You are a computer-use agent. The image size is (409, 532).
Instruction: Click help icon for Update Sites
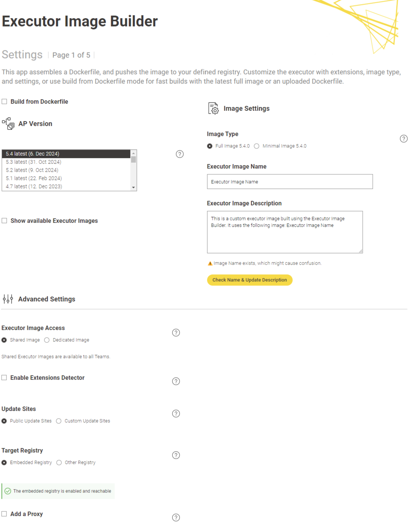(176, 414)
